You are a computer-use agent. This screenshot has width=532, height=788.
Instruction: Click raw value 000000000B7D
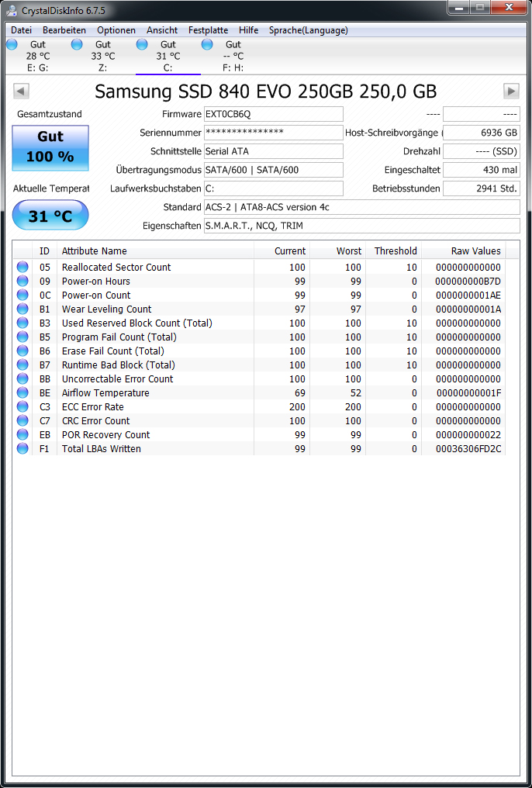(468, 281)
